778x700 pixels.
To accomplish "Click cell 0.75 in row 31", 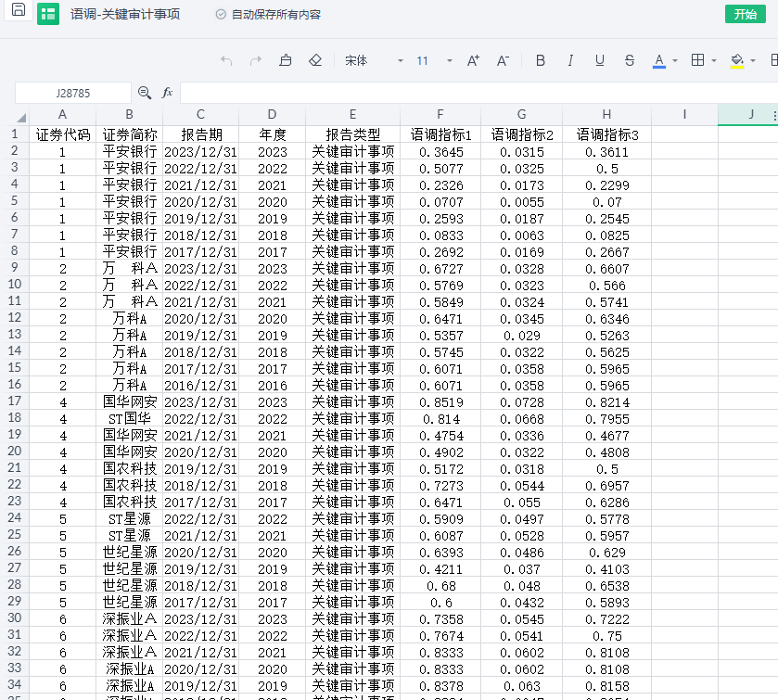I will point(606,635).
